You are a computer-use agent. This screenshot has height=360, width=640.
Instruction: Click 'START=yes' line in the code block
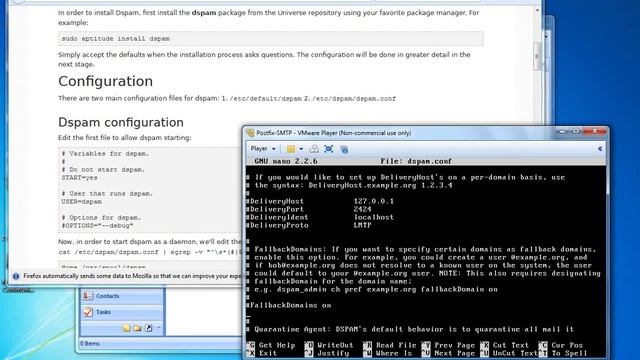point(80,178)
